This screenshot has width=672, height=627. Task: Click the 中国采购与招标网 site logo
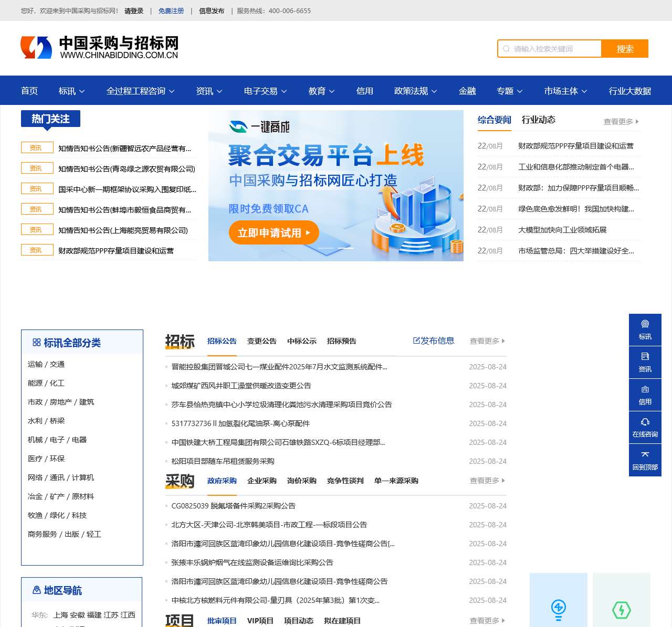(x=100, y=48)
